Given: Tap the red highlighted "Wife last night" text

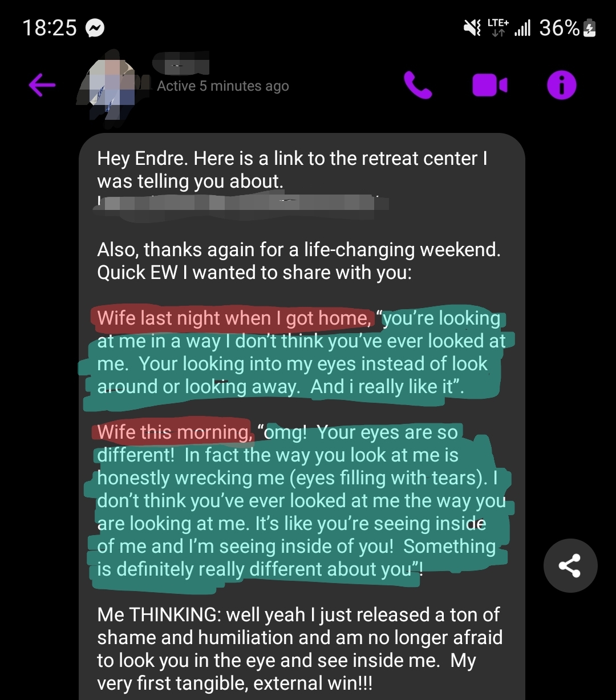Looking at the screenshot, I should click(x=234, y=318).
